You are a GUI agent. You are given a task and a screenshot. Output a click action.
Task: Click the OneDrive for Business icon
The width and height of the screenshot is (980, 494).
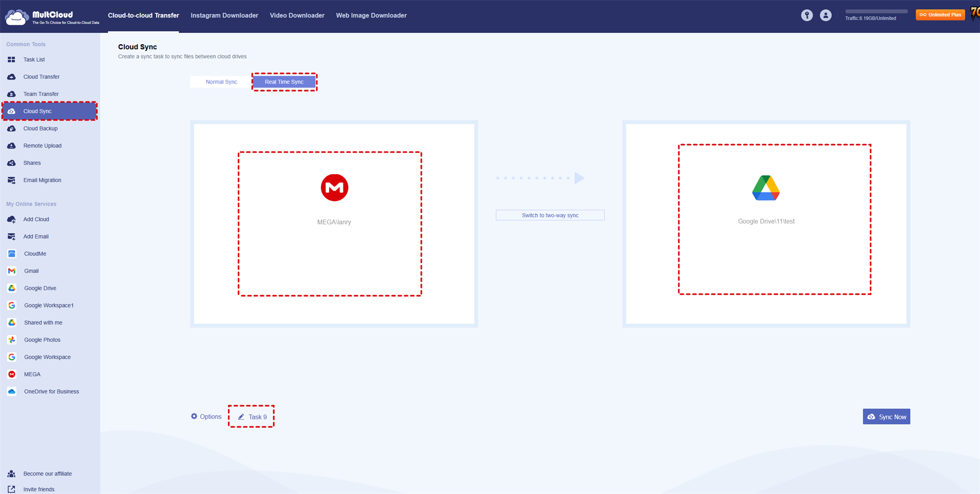tap(12, 391)
